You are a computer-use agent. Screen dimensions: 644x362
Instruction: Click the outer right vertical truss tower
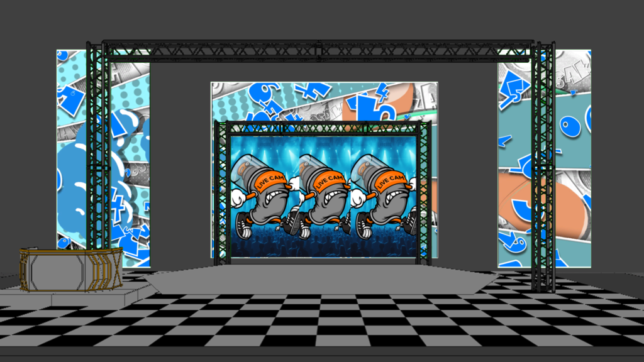pos(543,163)
